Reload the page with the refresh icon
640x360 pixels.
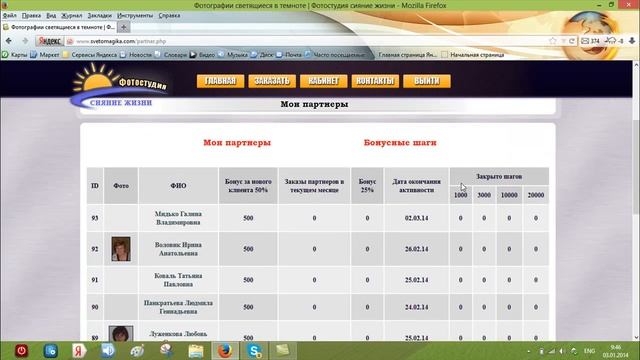coord(572,41)
